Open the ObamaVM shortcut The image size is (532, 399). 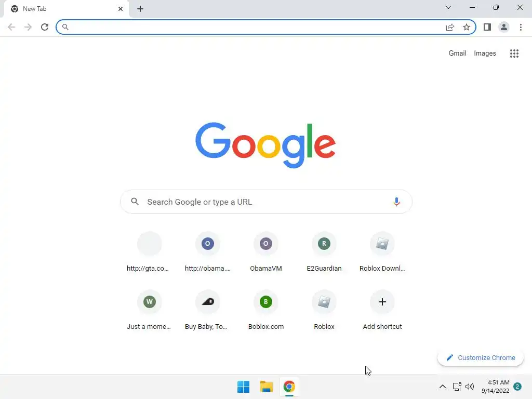[265, 252]
